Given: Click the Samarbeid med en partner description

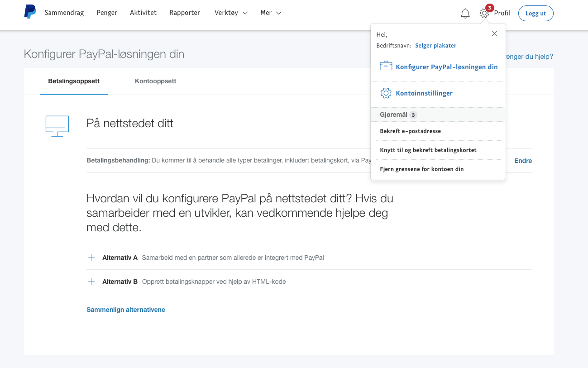Looking at the screenshot, I should pyautogui.click(x=233, y=258).
